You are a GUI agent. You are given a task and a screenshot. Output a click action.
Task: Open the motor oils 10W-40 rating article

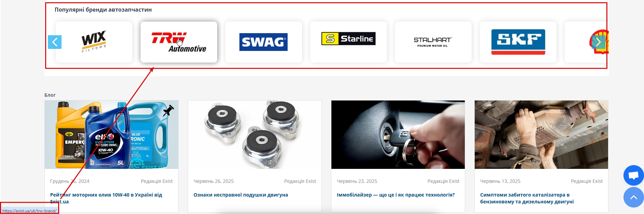pyautogui.click(x=106, y=198)
